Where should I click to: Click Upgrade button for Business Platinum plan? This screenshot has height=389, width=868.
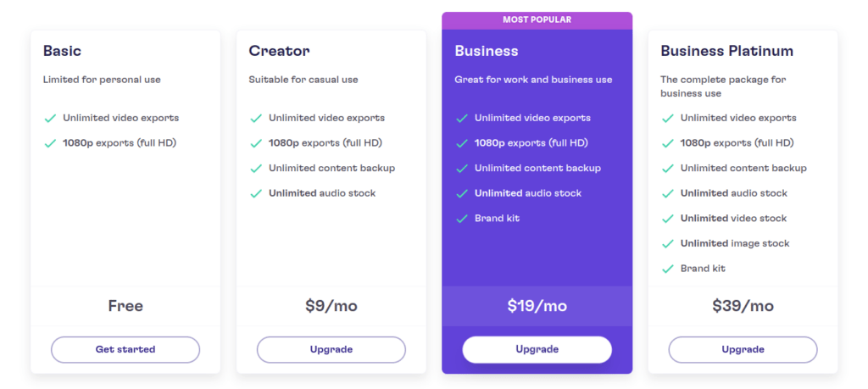(x=743, y=350)
